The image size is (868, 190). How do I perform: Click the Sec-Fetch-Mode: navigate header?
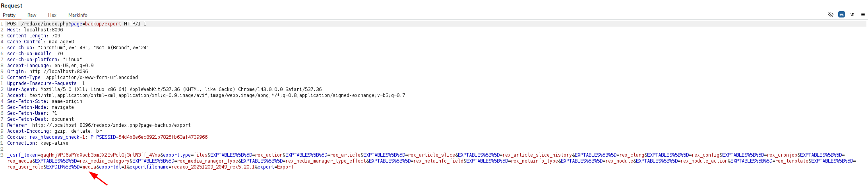(41, 107)
